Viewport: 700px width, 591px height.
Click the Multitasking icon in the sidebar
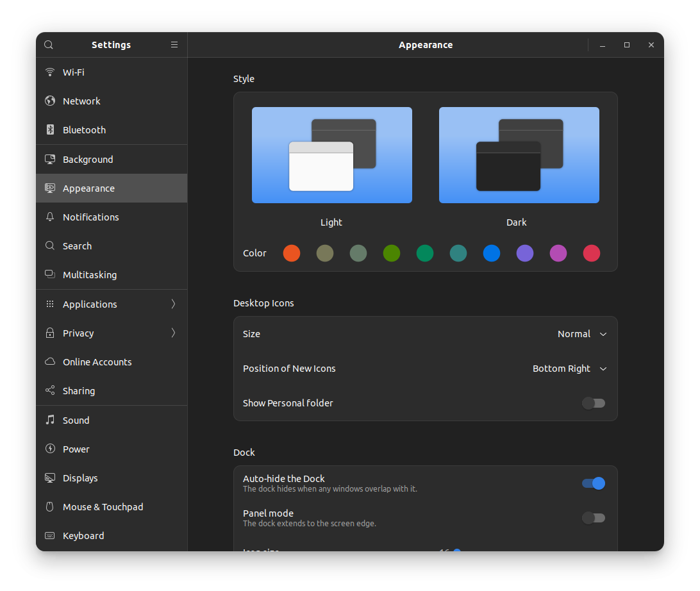(50, 274)
